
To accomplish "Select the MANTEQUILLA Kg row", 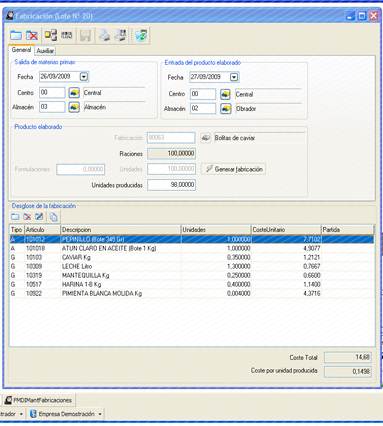I will coord(192,275).
